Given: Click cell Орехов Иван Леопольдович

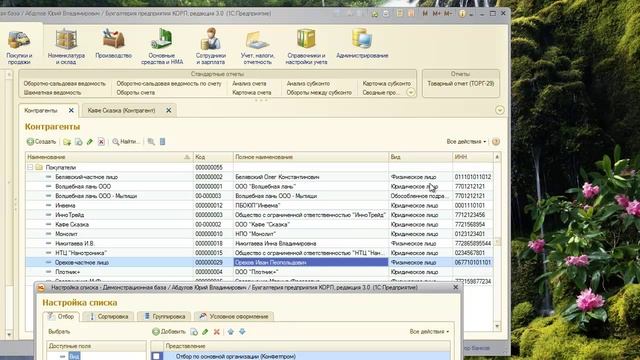Looking at the screenshot, I should click(311, 262).
